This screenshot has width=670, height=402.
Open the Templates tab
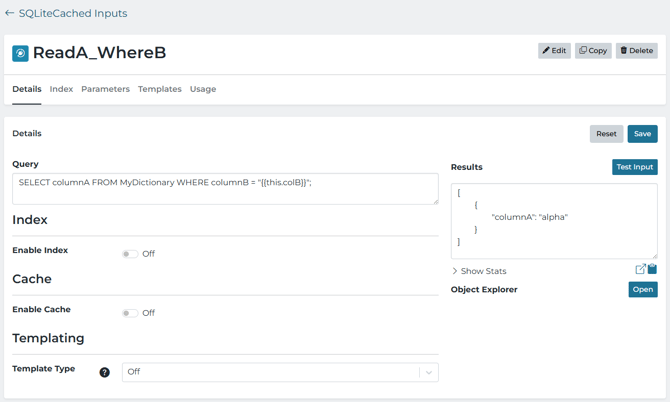point(160,89)
